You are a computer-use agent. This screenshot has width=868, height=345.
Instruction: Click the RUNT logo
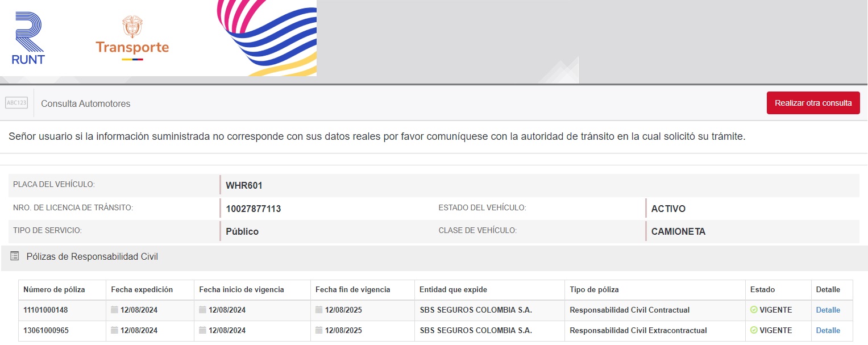(28, 38)
